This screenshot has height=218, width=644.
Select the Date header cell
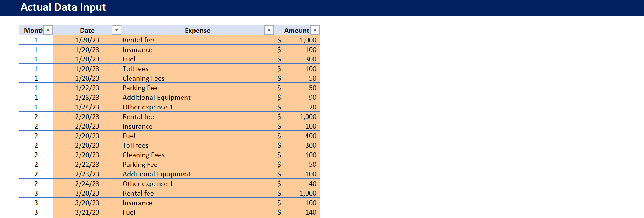87,30
